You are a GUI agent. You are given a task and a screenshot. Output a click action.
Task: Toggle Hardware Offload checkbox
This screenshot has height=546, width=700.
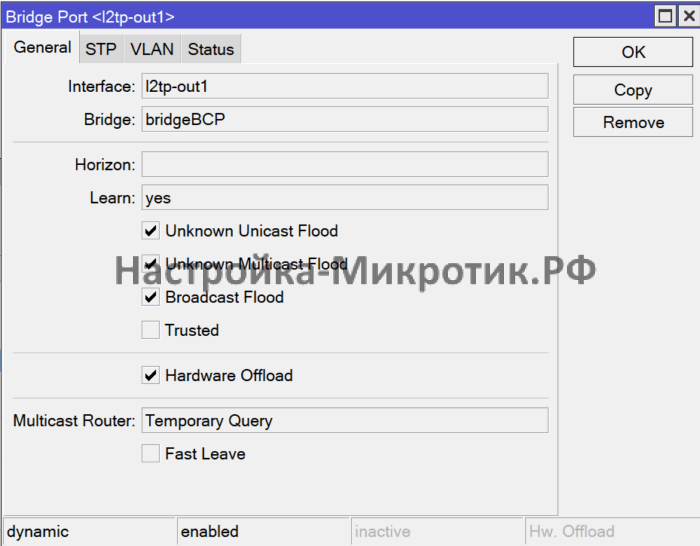(151, 375)
